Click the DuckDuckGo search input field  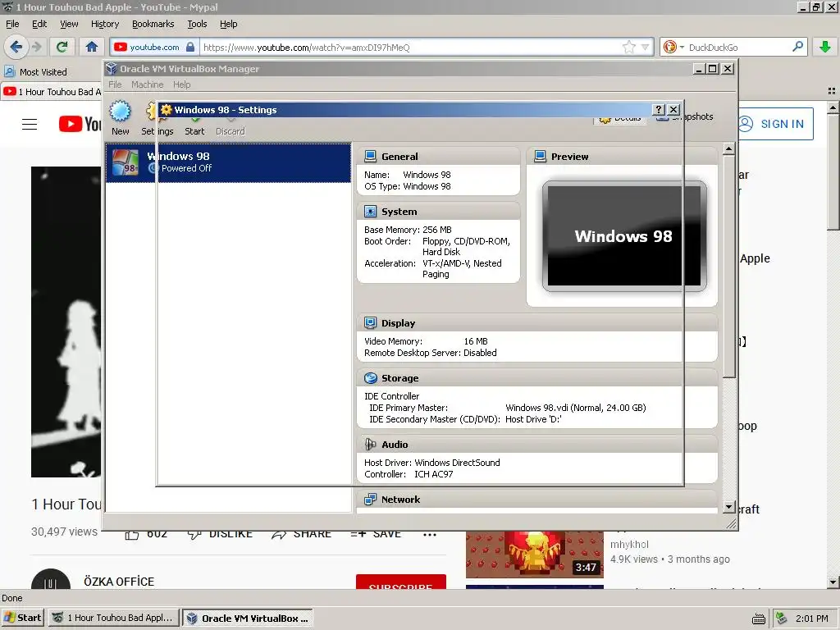(x=737, y=47)
